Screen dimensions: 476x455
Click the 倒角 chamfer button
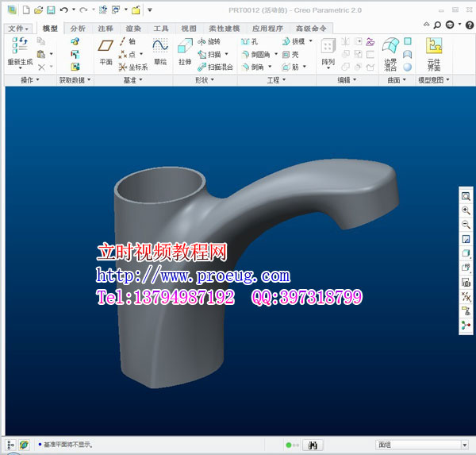click(x=253, y=67)
